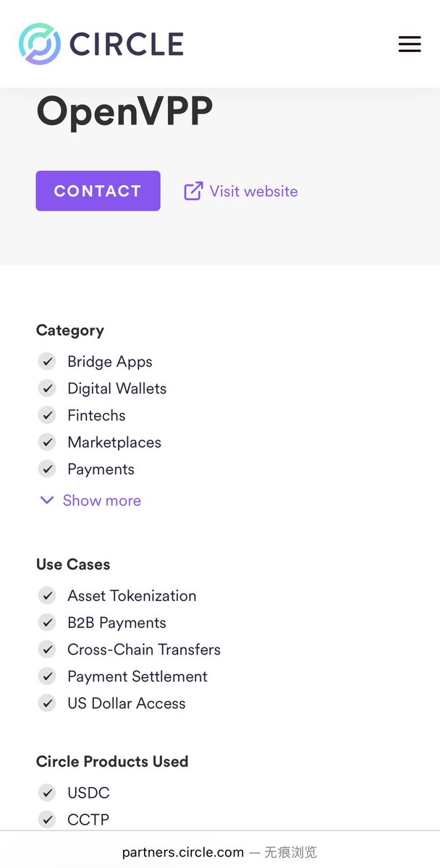Viewport: 440px width, 868px height.
Task: Click the Show more chevron arrow
Action: [47, 501]
